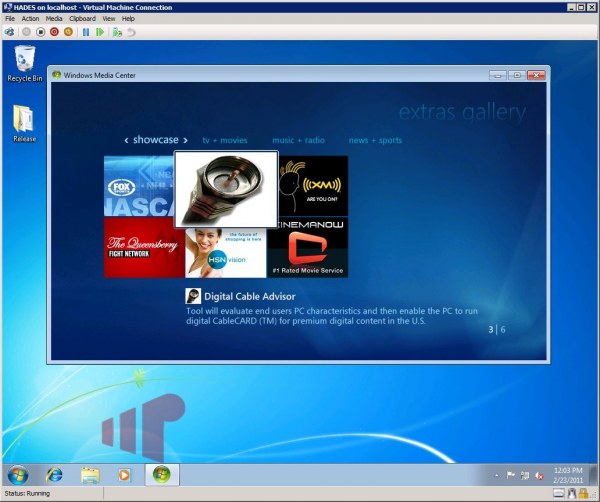Open The Queensberry Fight Network tile

tap(144, 248)
